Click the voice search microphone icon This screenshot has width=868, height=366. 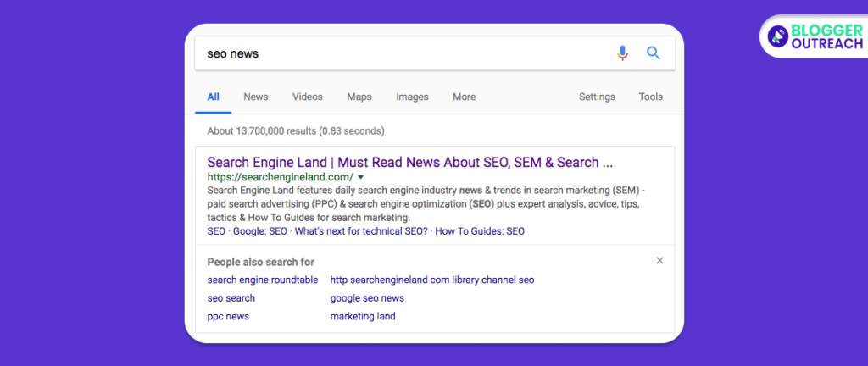tap(623, 53)
